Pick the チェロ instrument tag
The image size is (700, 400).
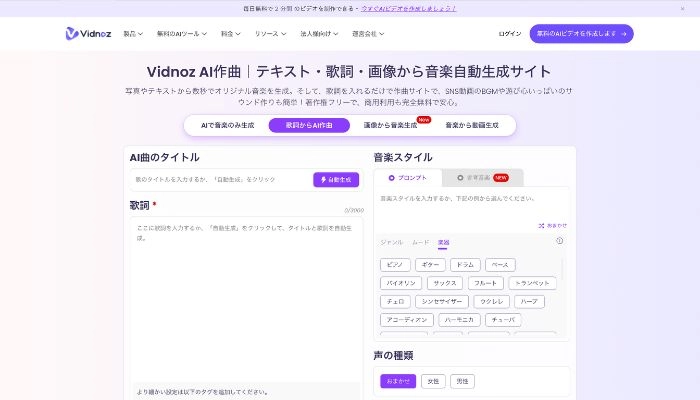coord(395,301)
